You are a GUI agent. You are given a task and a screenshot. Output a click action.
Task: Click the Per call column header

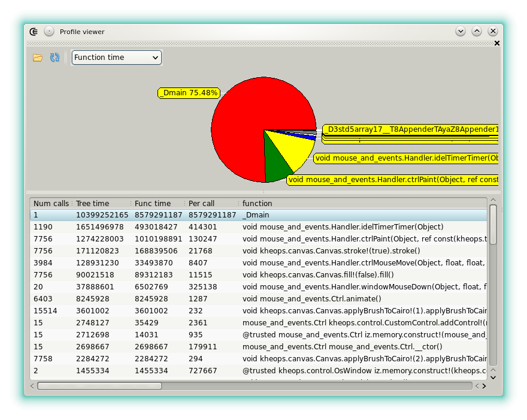(202, 203)
